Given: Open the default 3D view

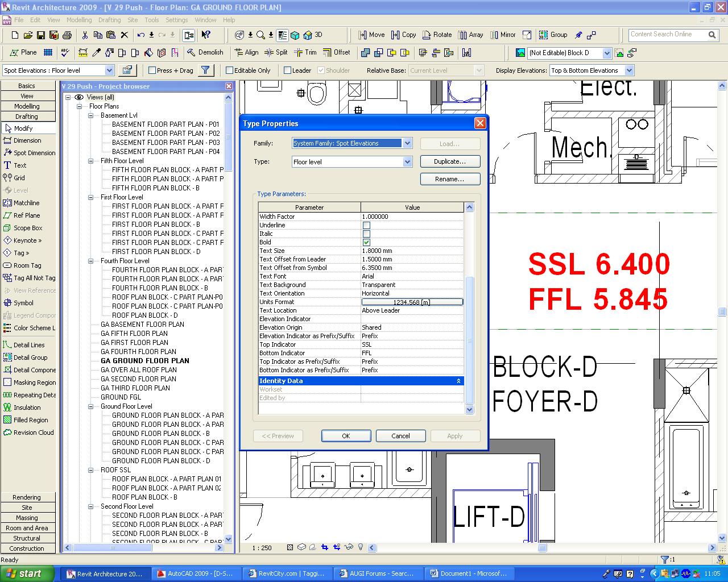Looking at the screenshot, I should (313, 35).
